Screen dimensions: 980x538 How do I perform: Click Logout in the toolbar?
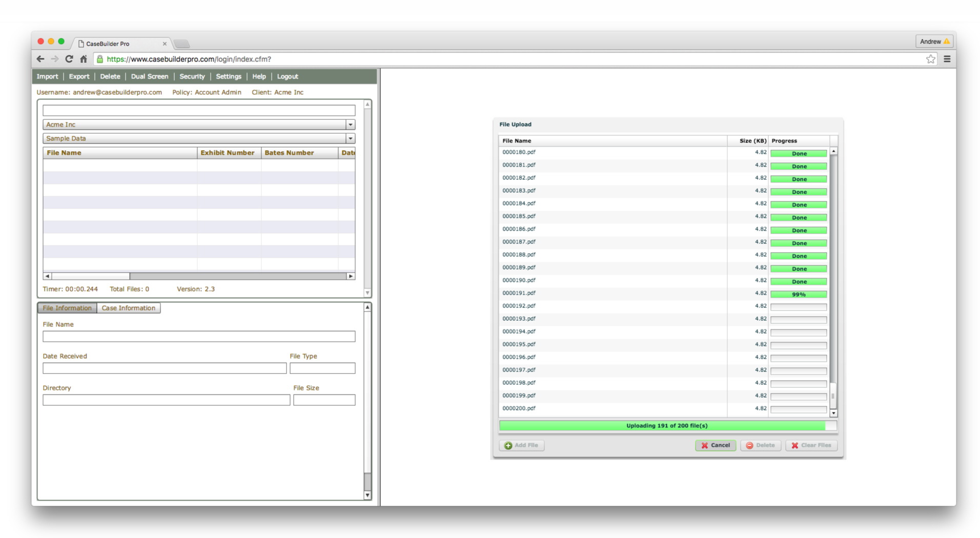click(287, 76)
